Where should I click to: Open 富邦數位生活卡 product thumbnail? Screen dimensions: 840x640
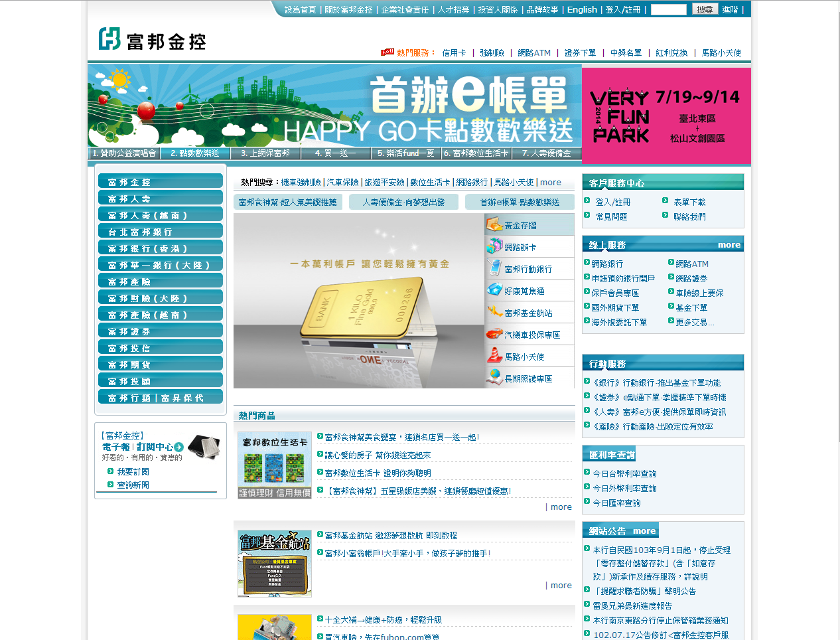tap(275, 465)
